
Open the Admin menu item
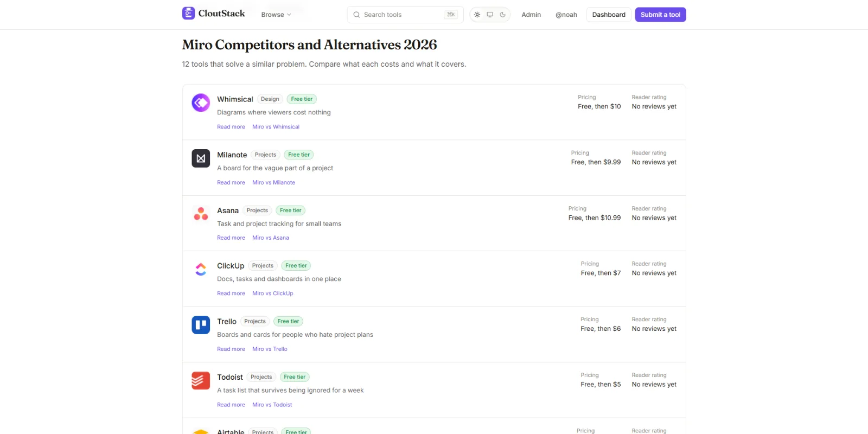[x=531, y=15]
